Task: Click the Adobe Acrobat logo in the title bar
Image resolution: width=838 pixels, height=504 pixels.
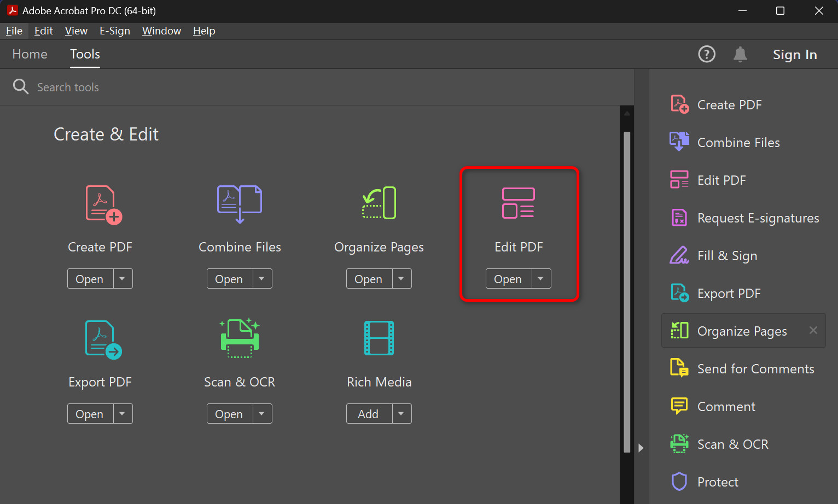Action: click(x=12, y=10)
